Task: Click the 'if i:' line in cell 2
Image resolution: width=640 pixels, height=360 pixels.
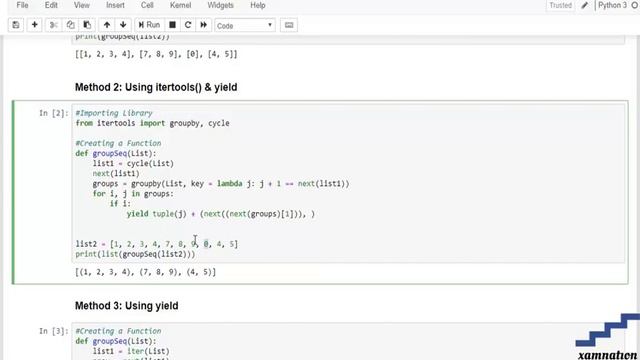Action: pyautogui.click(x=120, y=204)
